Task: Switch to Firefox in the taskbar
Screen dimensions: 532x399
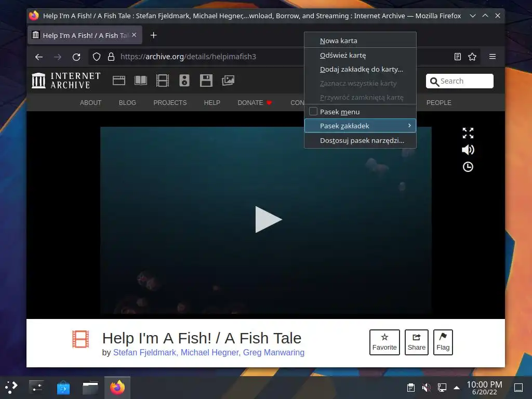Action: pos(117,388)
